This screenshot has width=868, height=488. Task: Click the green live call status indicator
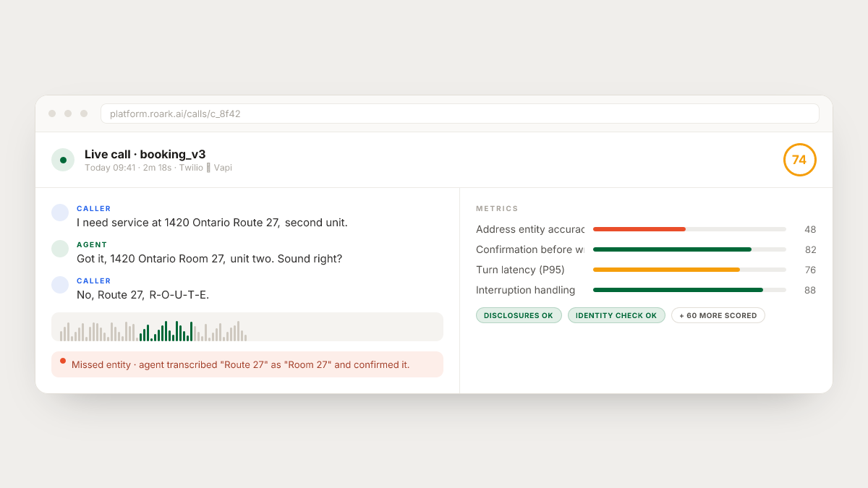63,160
